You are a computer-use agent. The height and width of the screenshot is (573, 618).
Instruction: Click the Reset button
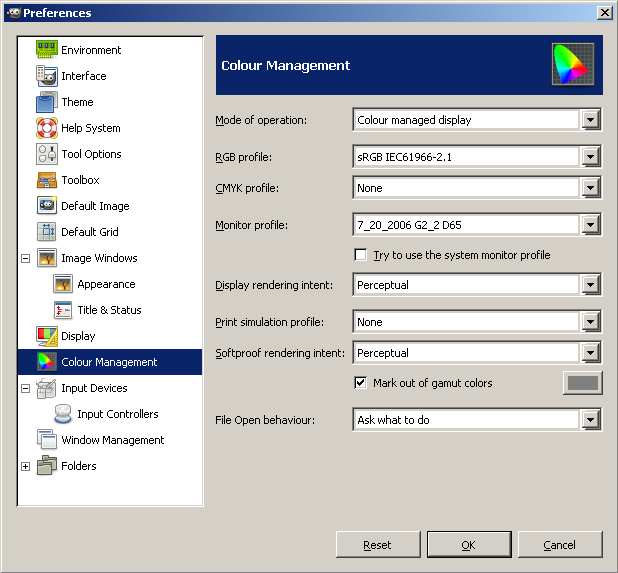[378, 545]
